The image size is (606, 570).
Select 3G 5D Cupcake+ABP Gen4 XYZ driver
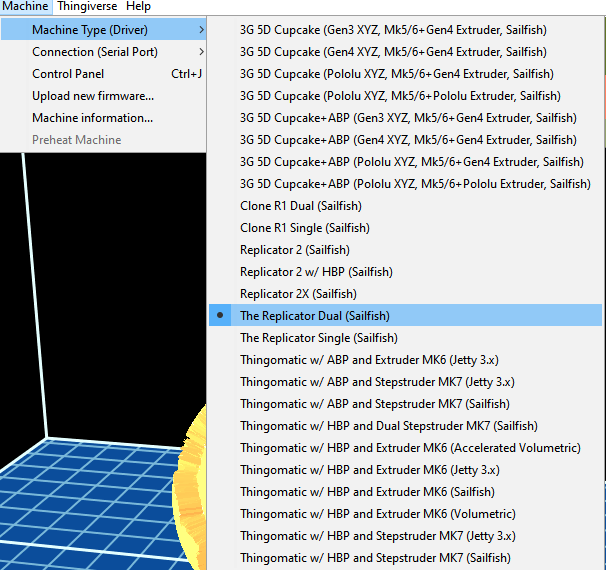click(405, 140)
